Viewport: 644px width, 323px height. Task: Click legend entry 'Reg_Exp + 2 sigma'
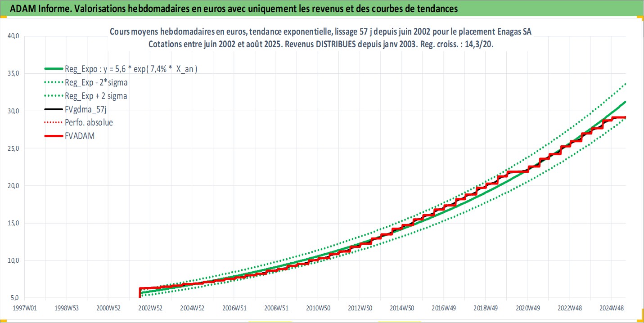click(x=96, y=96)
